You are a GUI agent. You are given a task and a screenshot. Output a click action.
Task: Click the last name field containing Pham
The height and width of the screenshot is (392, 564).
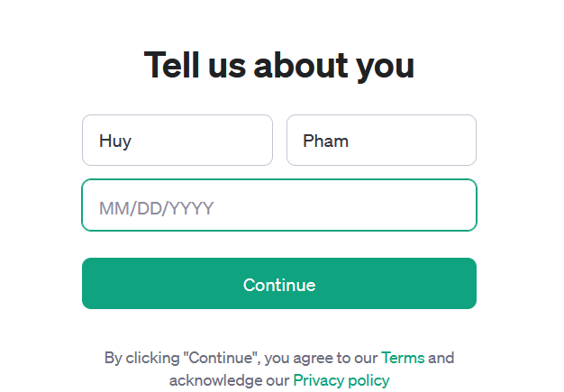(381, 141)
